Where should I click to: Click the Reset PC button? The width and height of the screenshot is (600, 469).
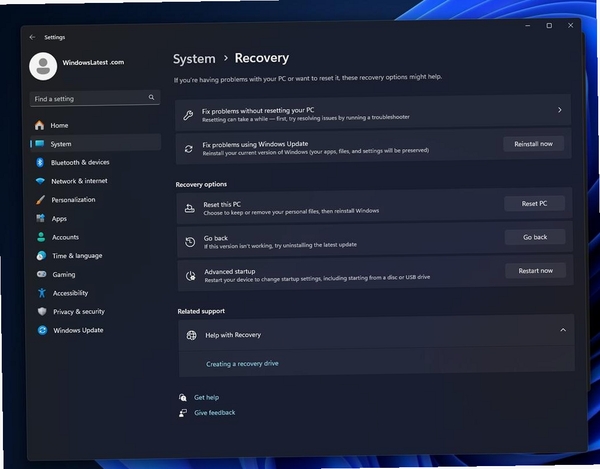point(534,204)
